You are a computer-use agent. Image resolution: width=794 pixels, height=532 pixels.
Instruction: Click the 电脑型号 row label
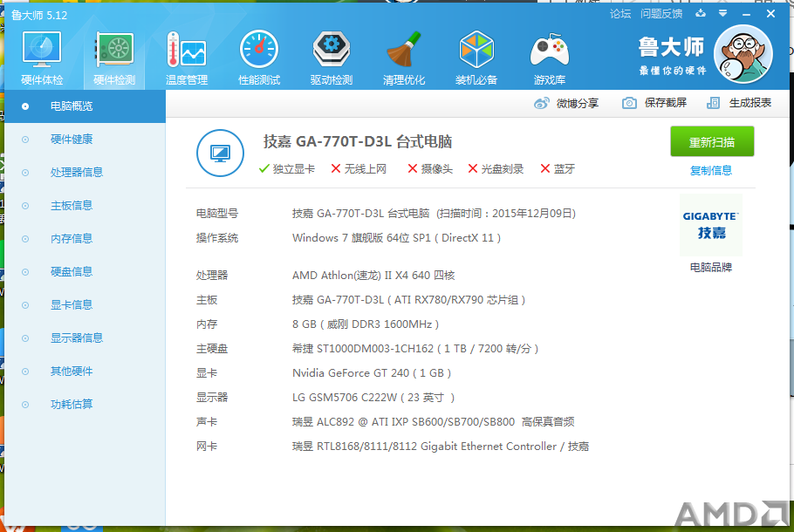pos(217,214)
